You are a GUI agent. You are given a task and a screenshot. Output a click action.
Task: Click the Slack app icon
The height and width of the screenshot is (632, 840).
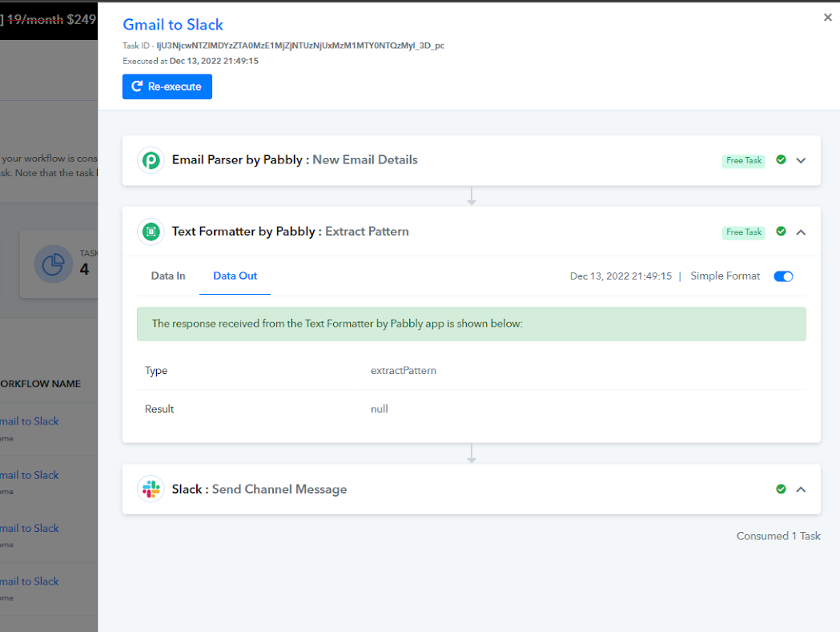pyautogui.click(x=151, y=489)
